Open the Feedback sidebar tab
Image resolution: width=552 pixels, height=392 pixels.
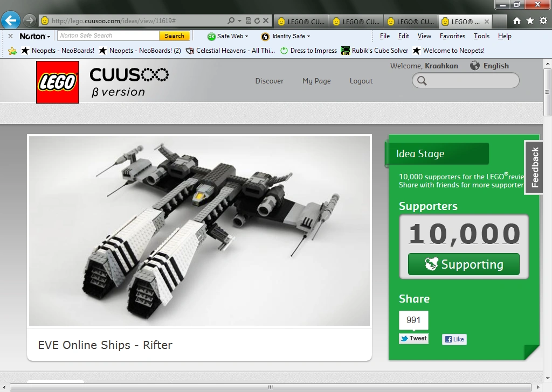coord(534,167)
